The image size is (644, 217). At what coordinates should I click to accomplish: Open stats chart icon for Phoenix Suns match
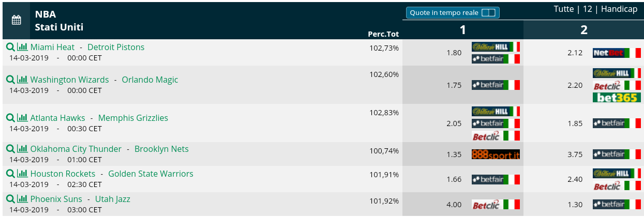click(22, 199)
